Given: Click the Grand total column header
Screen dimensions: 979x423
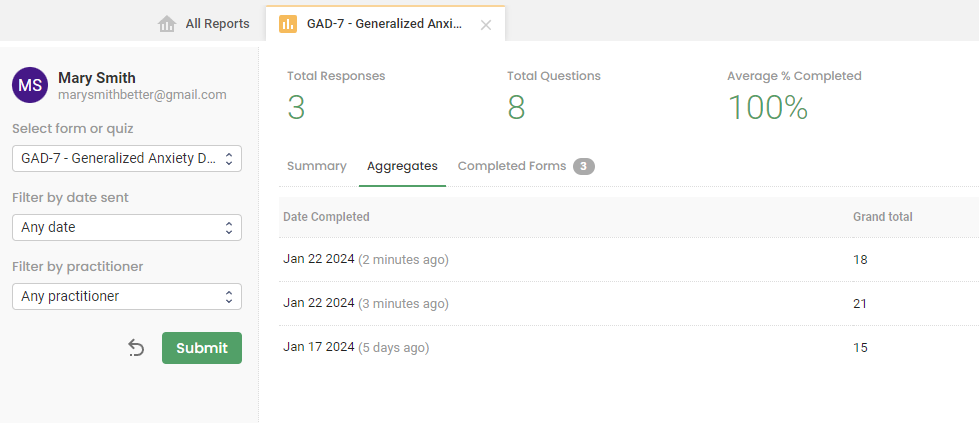Looking at the screenshot, I should (882, 216).
